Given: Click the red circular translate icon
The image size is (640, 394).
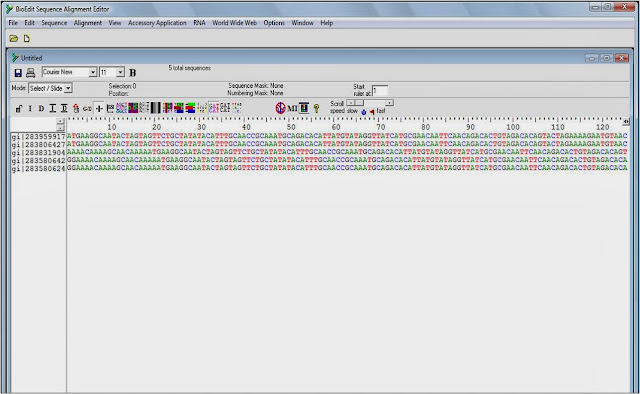Looking at the screenshot, I should (x=280, y=108).
